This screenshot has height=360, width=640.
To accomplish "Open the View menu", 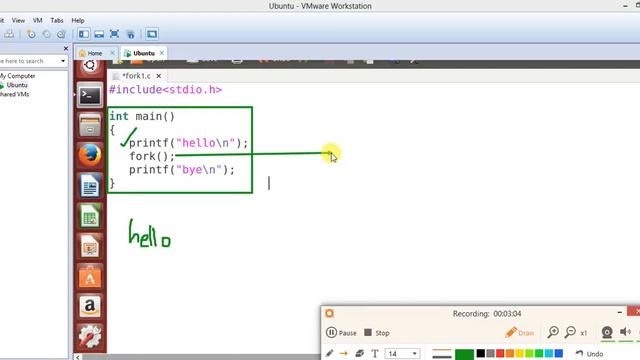I will [x=18, y=20].
